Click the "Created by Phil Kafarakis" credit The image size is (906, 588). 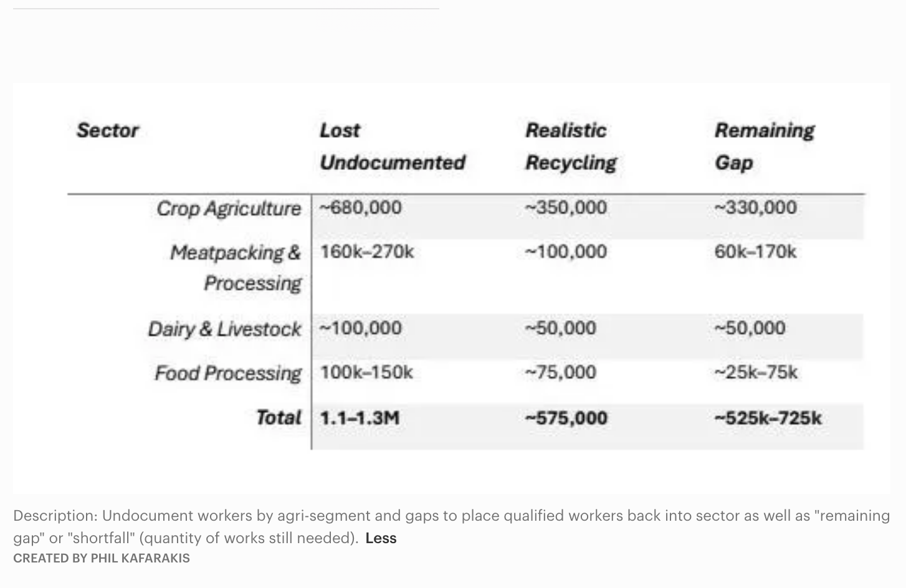click(x=102, y=558)
